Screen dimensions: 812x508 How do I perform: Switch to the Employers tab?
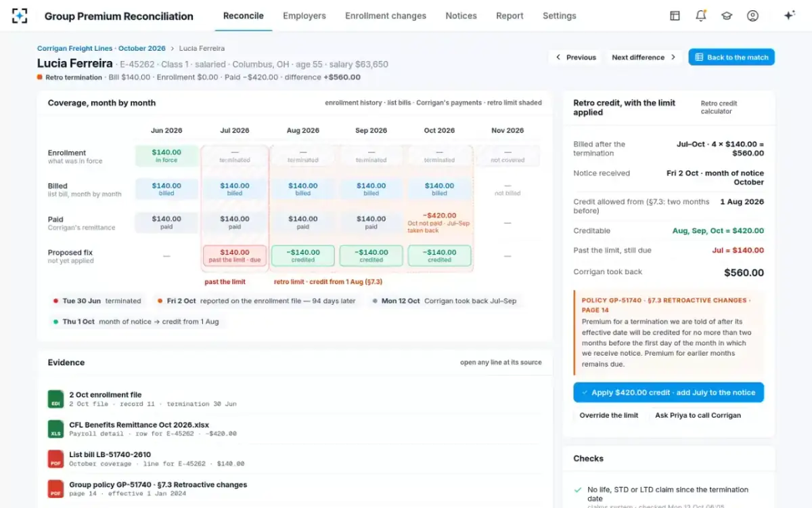tap(304, 16)
